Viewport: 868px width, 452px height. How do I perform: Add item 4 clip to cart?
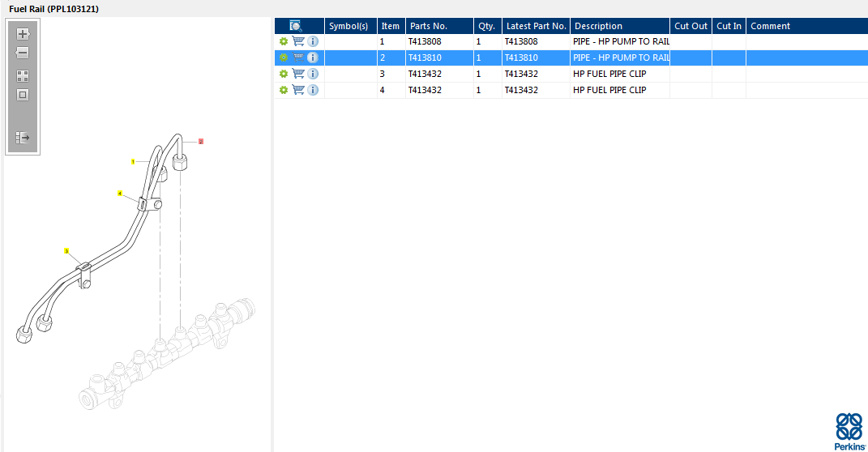(298, 89)
